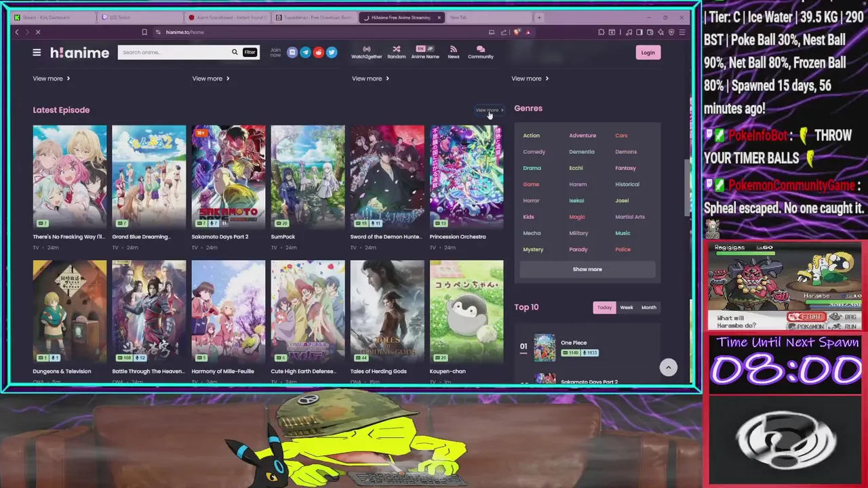
Task: Open Princession Orchestra poster
Action: (x=466, y=177)
